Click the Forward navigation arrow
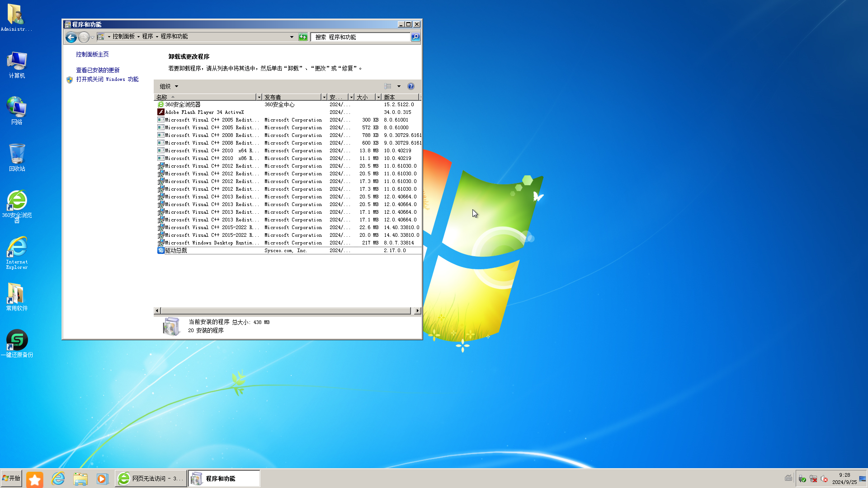Screen dimensions: 868x488 tap(84, 37)
